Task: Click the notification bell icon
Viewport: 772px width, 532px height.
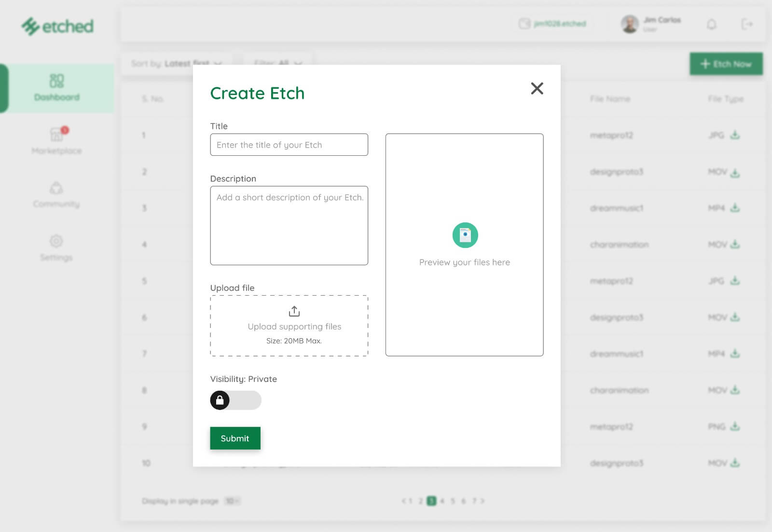Action: 711,24
